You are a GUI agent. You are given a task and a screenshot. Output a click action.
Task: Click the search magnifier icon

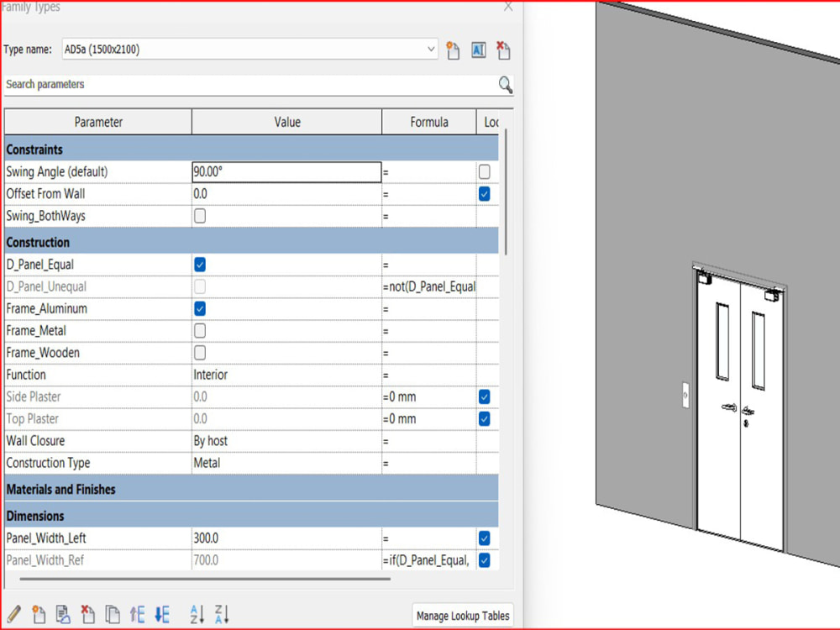pyautogui.click(x=505, y=85)
